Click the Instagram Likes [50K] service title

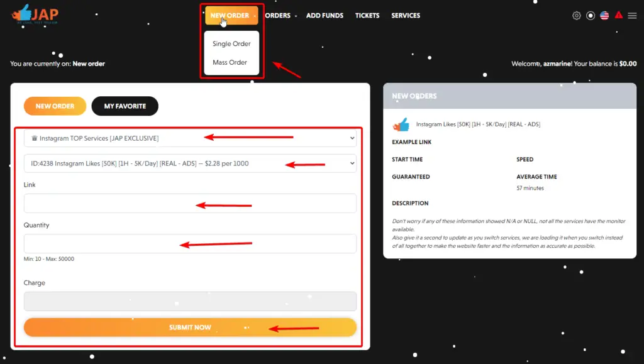(478, 124)
